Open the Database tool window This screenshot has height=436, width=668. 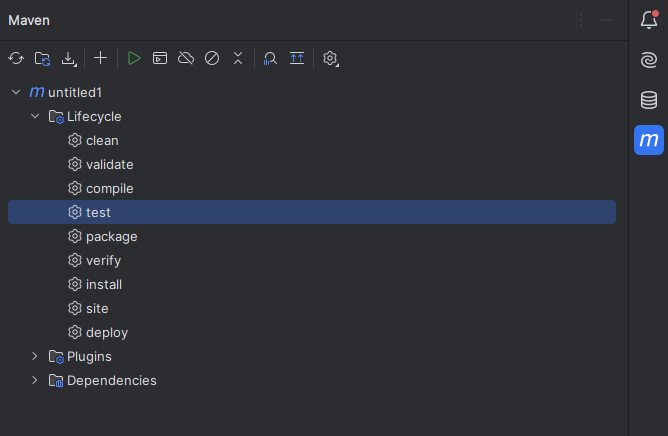pyautogui.click(x=649, y=100)
